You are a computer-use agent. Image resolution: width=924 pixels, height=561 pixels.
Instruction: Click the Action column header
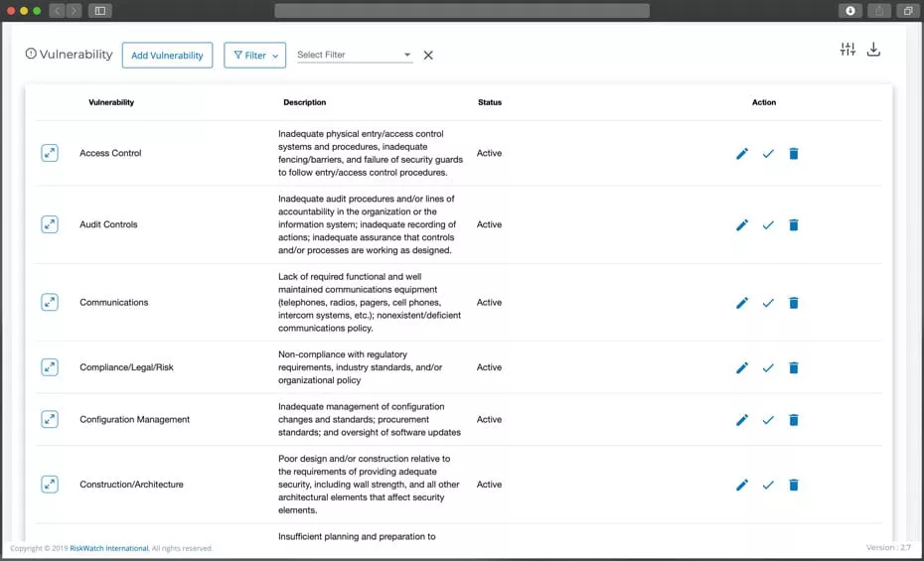click(764, 102)
